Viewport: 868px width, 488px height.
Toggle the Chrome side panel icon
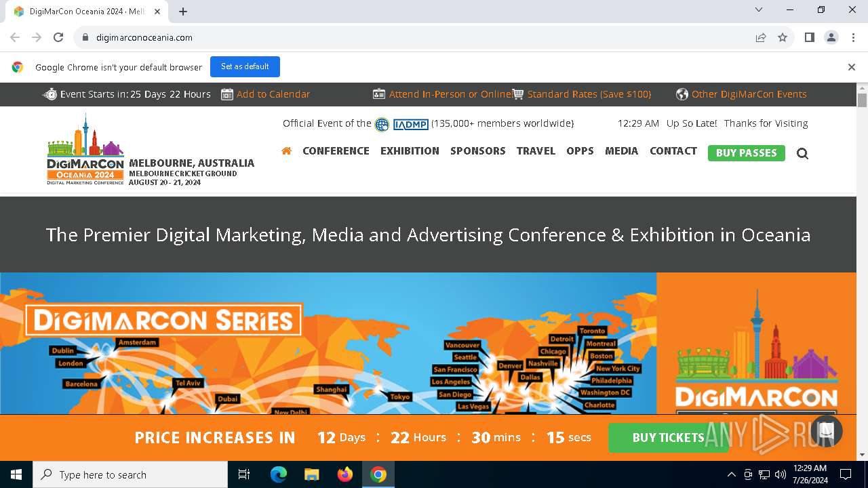coord(809,37)
